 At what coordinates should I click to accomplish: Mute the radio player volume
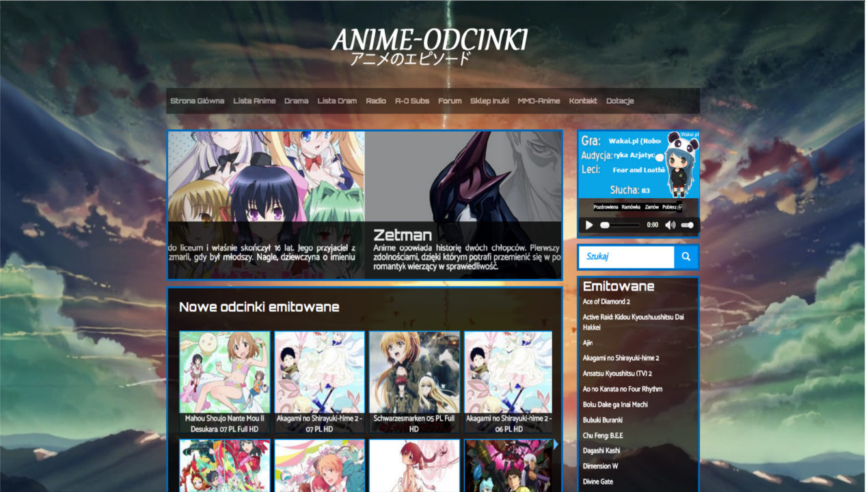(670, 225)
